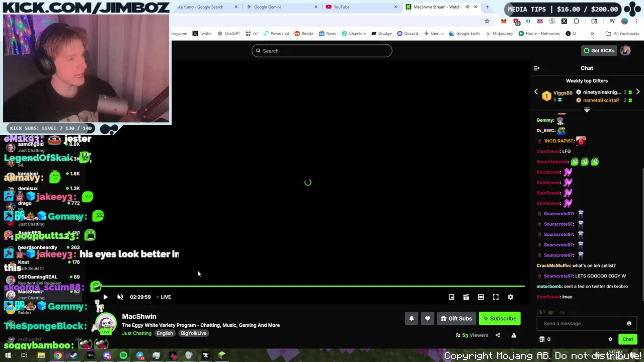Enable mini player mode icon
644x362 pixels.
point(451,297)
